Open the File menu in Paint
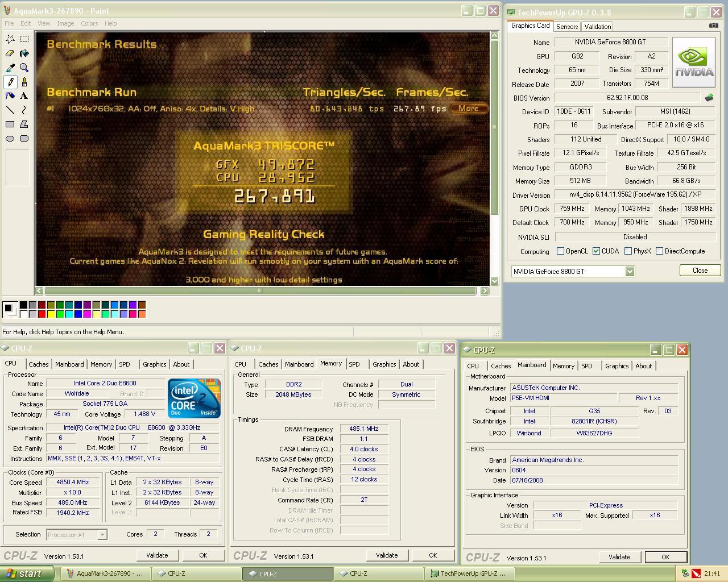Viewport: 728px width, 582px height. coord(9,23)
